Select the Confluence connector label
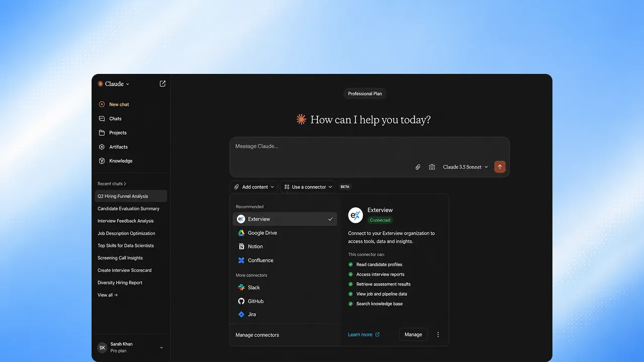 coord(261,260)
